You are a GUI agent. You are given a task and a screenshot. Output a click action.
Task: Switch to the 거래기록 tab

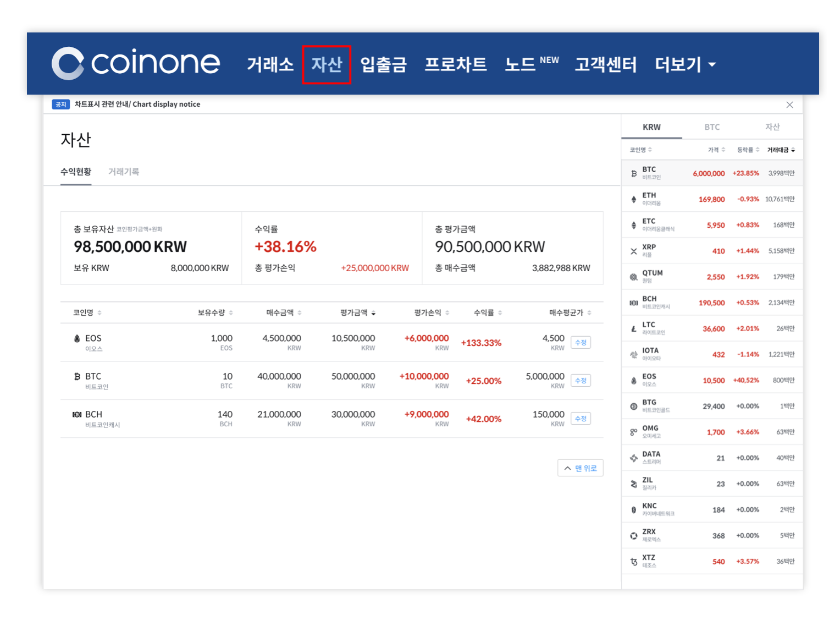(x=123, y=171)
